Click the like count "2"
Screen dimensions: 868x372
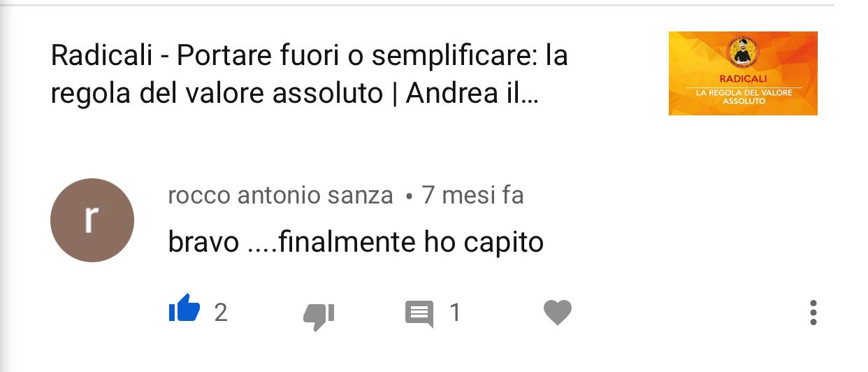click(221, 313)
